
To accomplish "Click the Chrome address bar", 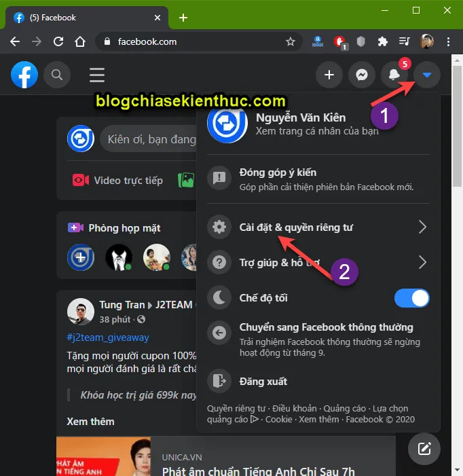I will (197, 41).
